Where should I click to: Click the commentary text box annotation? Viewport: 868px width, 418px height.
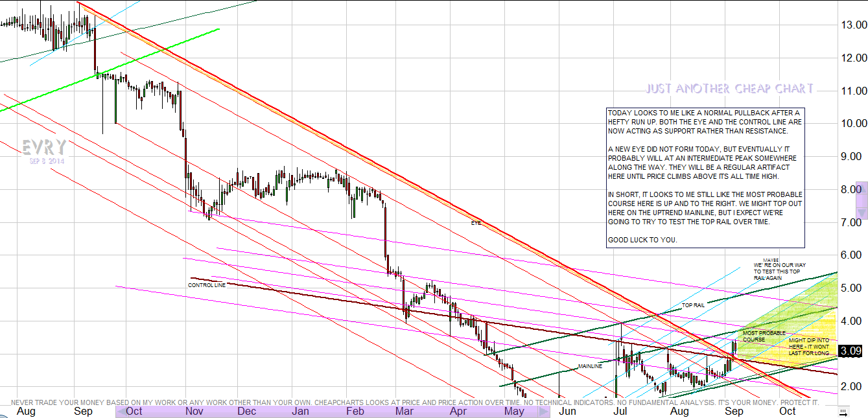coord(705,177)
